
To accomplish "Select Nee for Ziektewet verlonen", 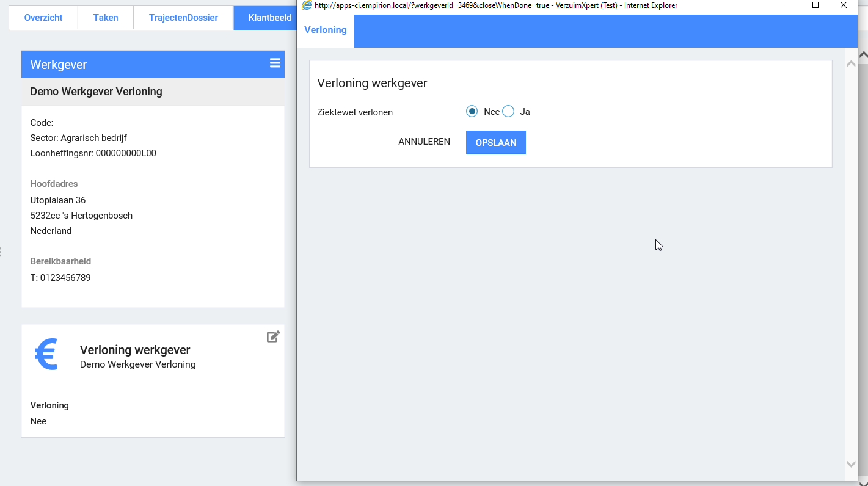I will [472, 112].
